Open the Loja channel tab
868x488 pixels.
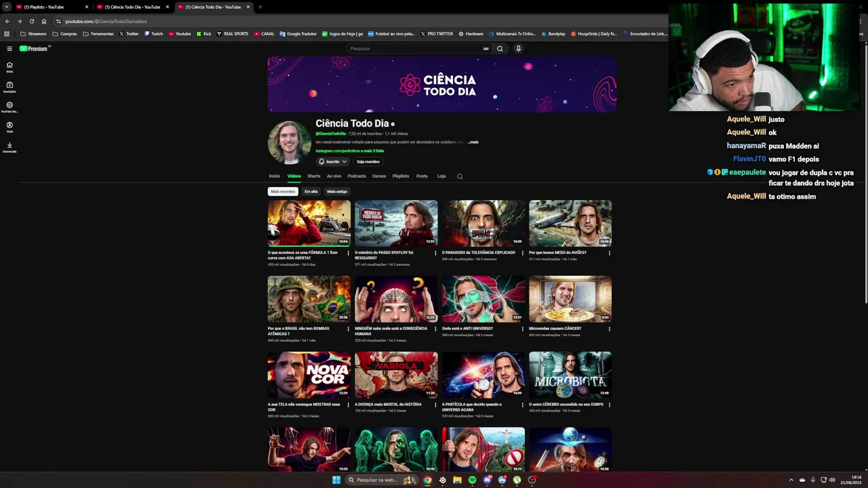click(x=441, y=176)
